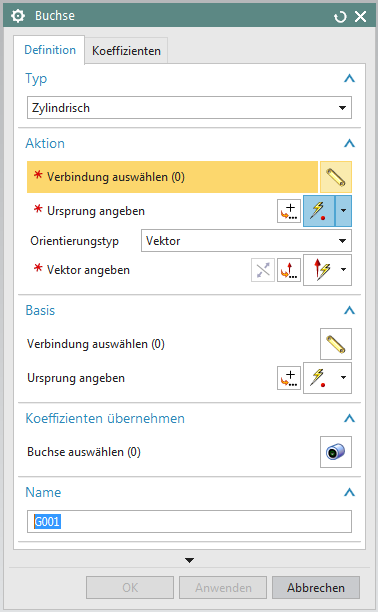Open the Aktion point dialog icon
The width and height of the screenshot is (378, 612).
pos(289,211)
